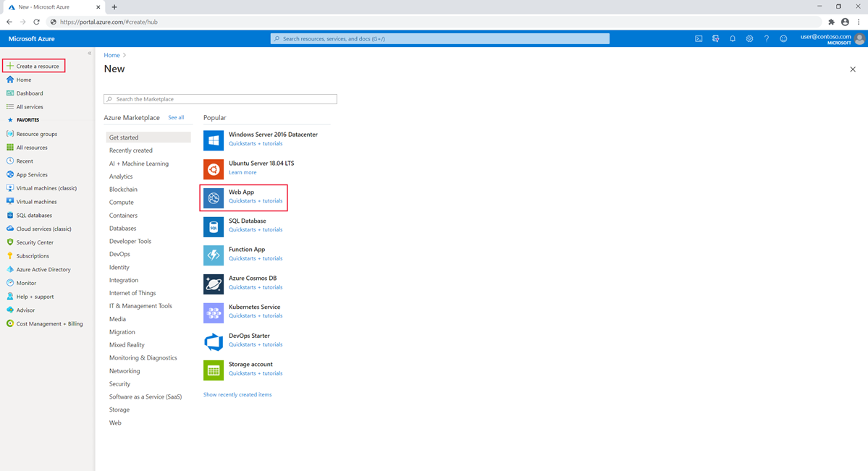
Task: Click Show recently created items link
Action: tap(237, 394)
